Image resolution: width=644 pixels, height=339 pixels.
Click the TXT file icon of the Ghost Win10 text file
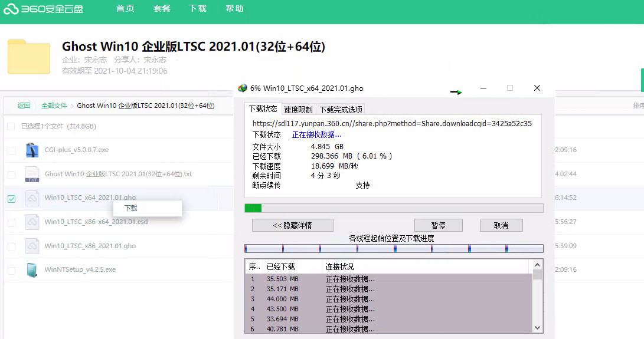tap(32, 174)
